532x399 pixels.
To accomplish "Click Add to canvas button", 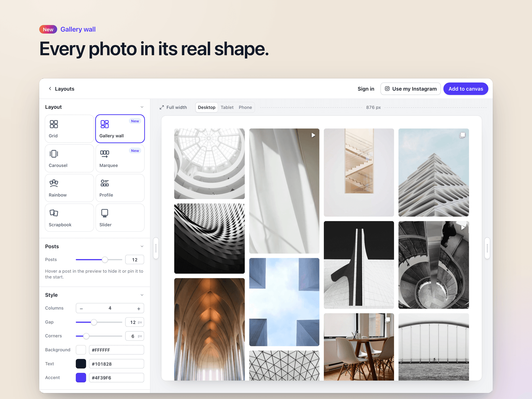I will (x=465, y=89).
